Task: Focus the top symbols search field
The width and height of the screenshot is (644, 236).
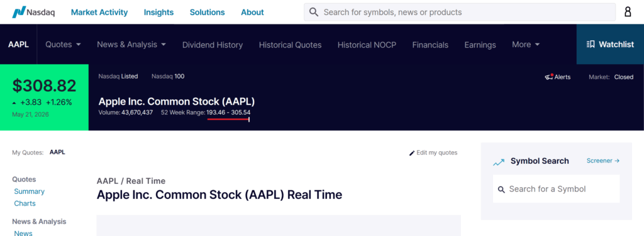Action: [460, 13]
